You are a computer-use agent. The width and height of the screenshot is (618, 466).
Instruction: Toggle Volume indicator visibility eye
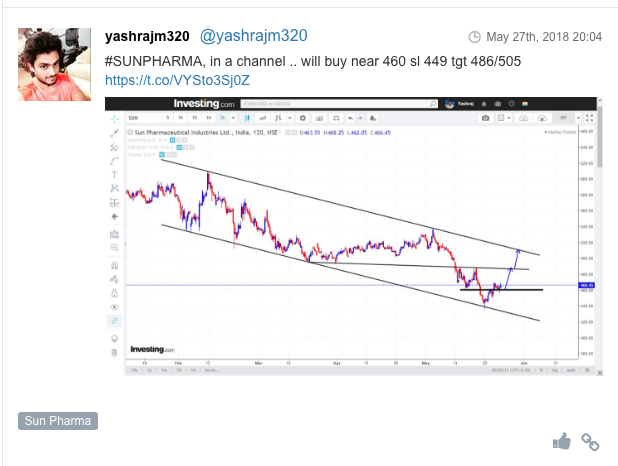coord(162,155)
